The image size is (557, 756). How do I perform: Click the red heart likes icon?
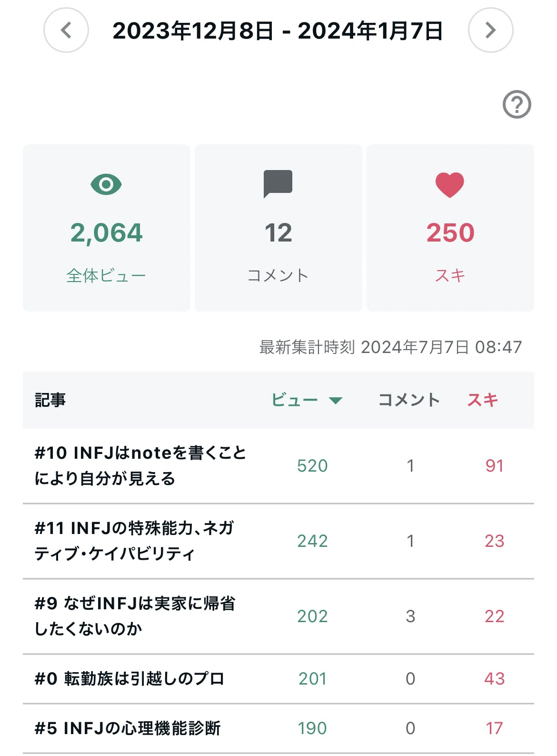(x=450, y=185)
